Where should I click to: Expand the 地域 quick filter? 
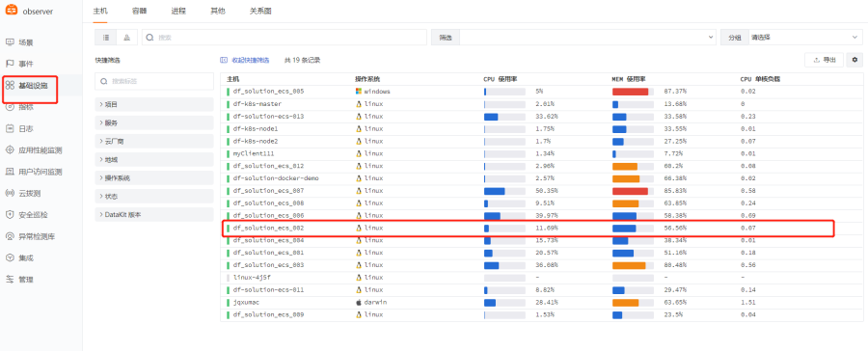click(x=154, y=159)
